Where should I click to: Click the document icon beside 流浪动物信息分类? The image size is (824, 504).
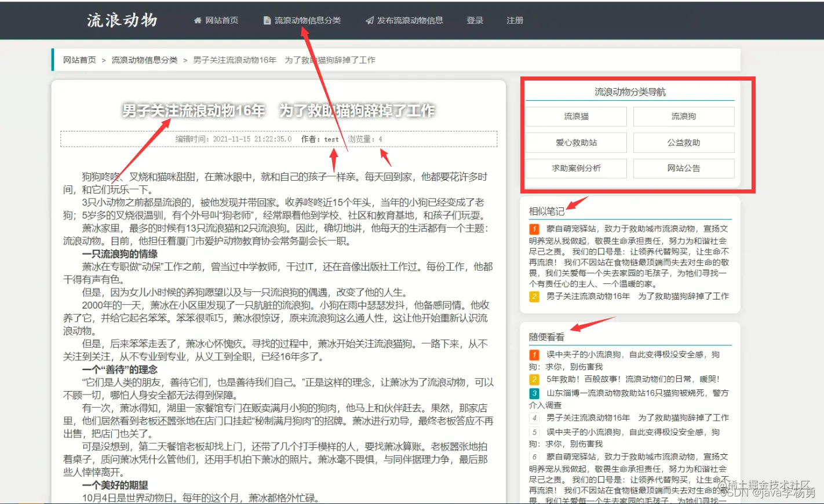pos(267,20)
